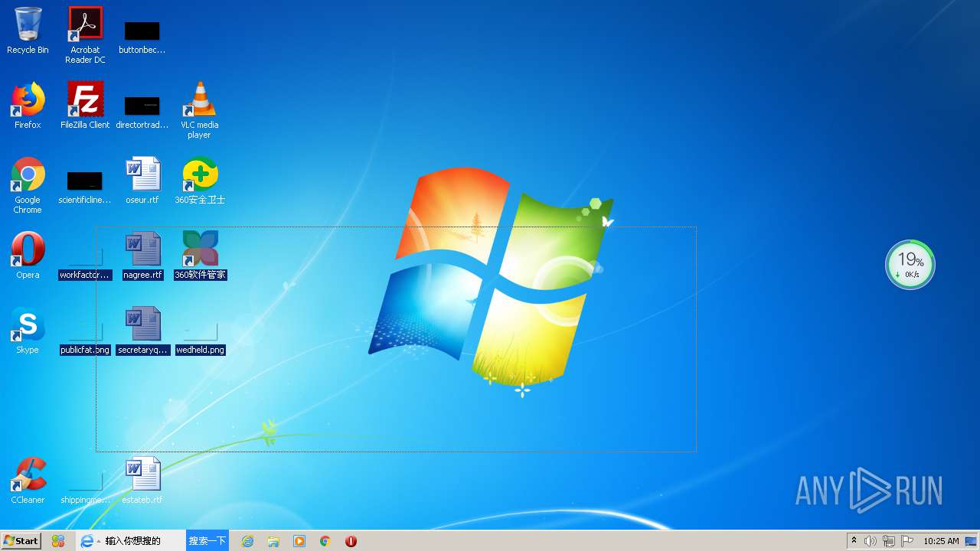Select the nagree.rtf document icon
This screenshot has width=980, height=551.
pos(142,256)
